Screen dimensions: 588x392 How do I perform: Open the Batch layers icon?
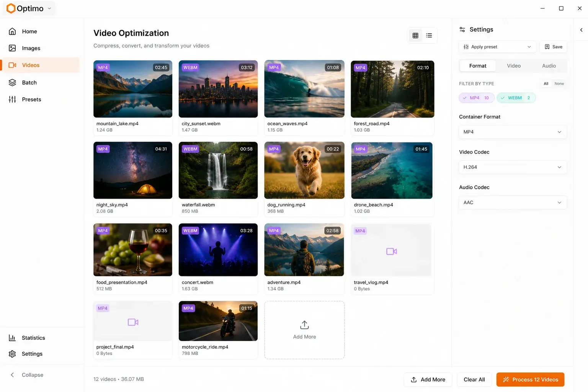click(x=12, y=82)
